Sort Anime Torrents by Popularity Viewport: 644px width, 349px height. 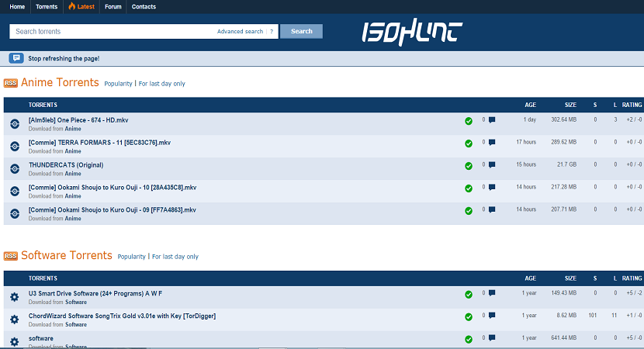click(118, 83)
